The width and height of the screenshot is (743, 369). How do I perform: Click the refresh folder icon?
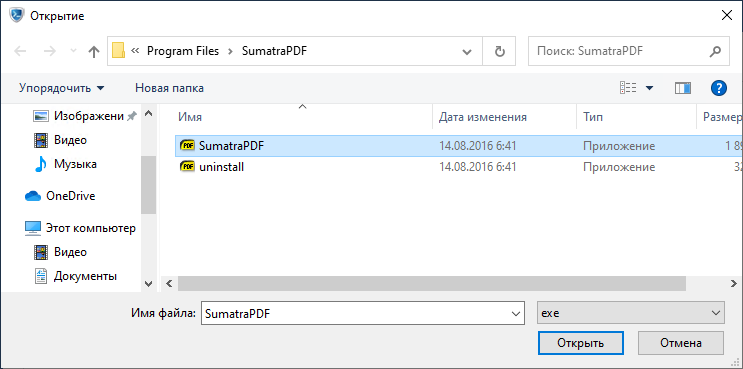pyautogui.click(x=499, y=51)
